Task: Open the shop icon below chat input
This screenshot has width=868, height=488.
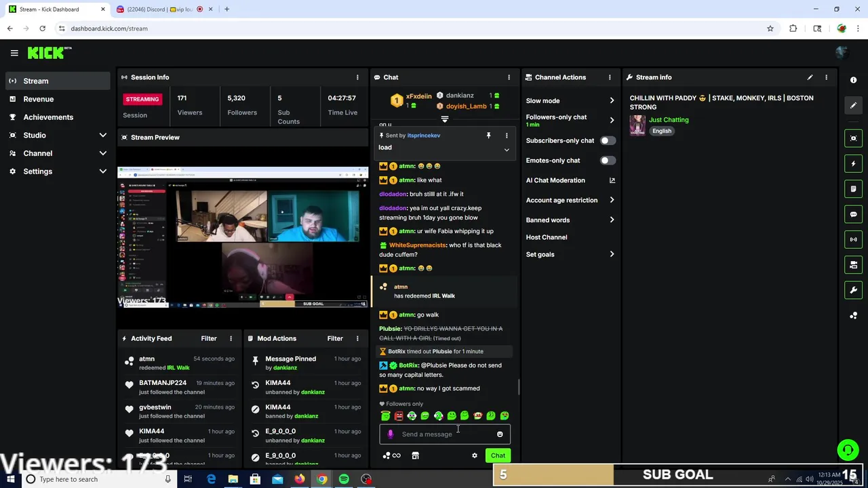Action: [x=416, y=455]
